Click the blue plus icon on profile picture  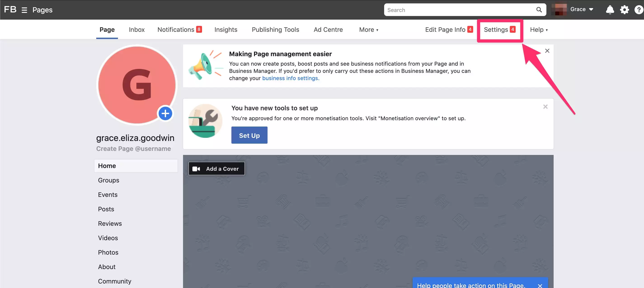tap(165, 113)
